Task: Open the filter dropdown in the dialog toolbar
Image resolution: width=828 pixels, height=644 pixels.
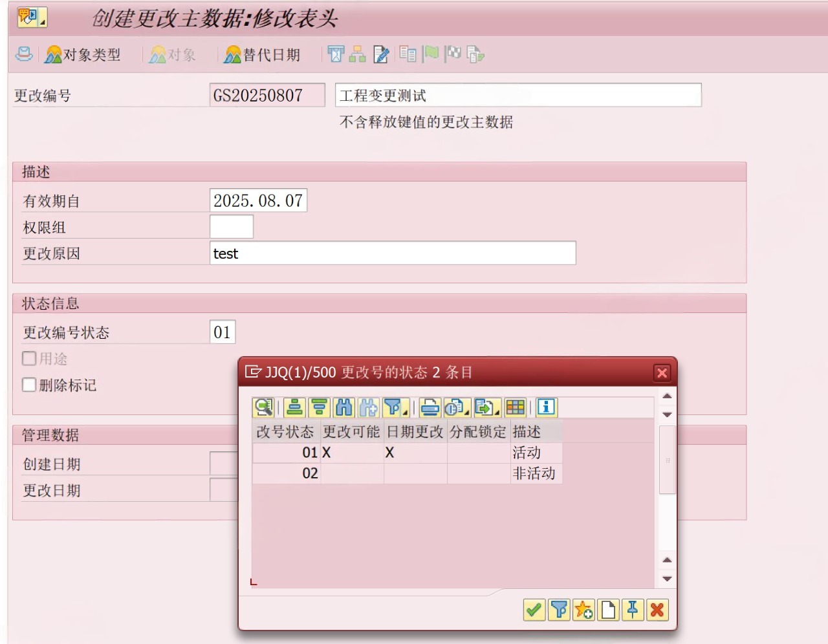Action: click(x=405, y=410)
